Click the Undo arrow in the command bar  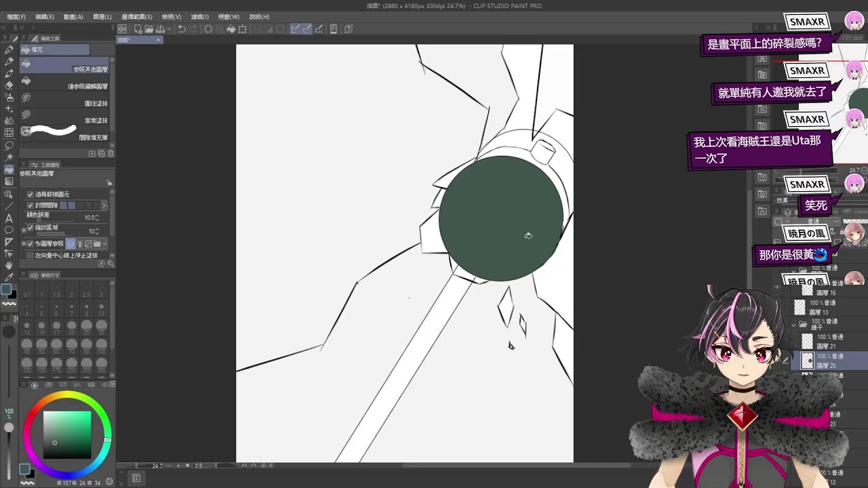[x=182, y=29]
